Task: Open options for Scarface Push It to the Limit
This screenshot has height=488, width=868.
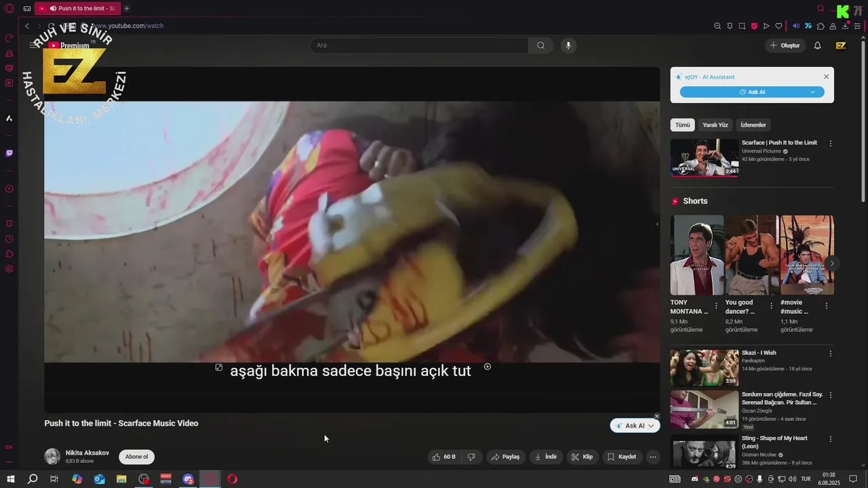Action: [x=831, y=144]
